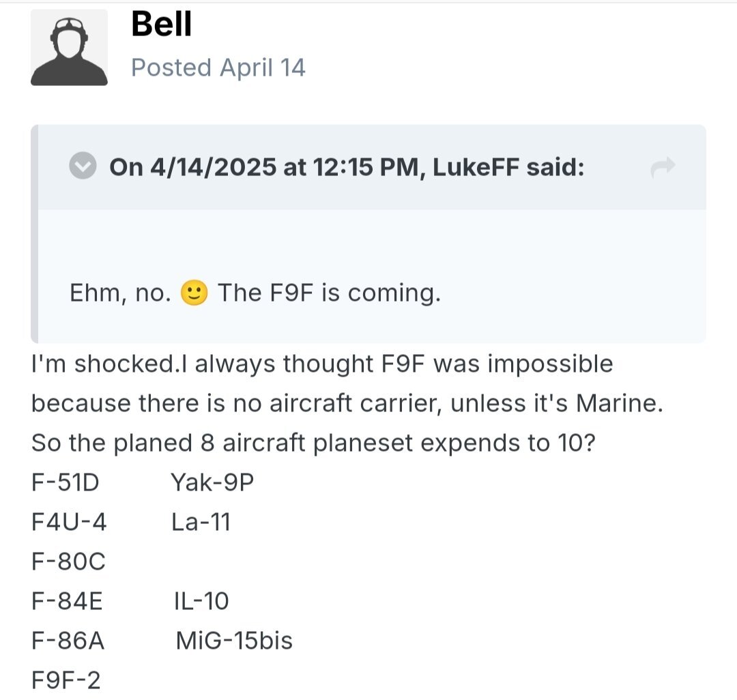
Task: Click Bell's pilot avatar image
Action: coord(69,48)
